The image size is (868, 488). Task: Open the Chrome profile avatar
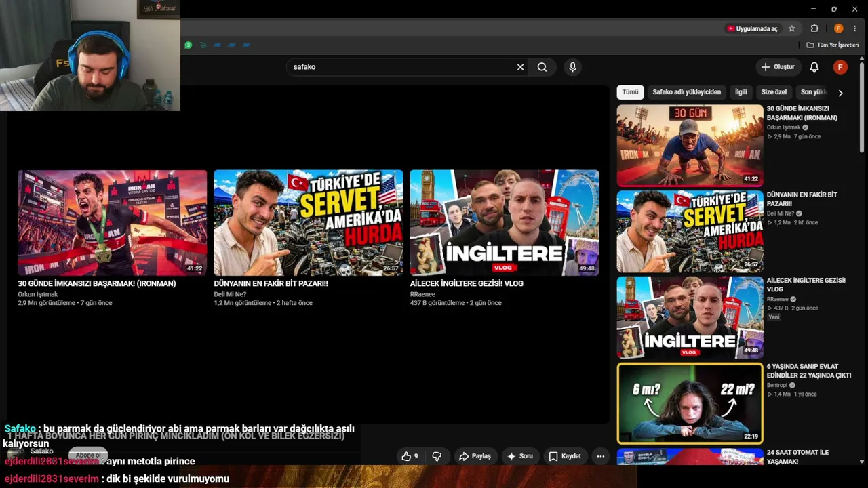(x=838, y=28)
